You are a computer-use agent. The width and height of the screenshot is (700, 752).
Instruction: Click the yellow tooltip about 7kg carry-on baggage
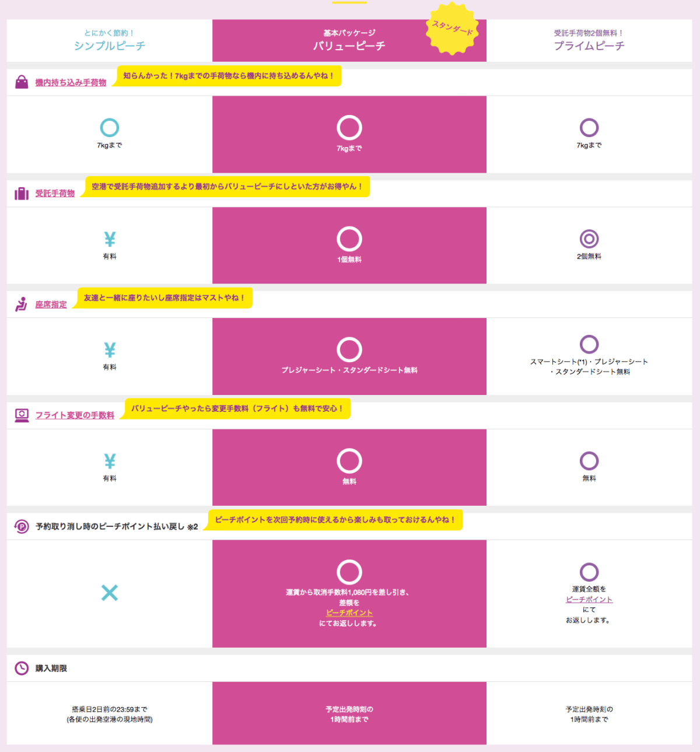pyautogui.click(x=229, y=76)
